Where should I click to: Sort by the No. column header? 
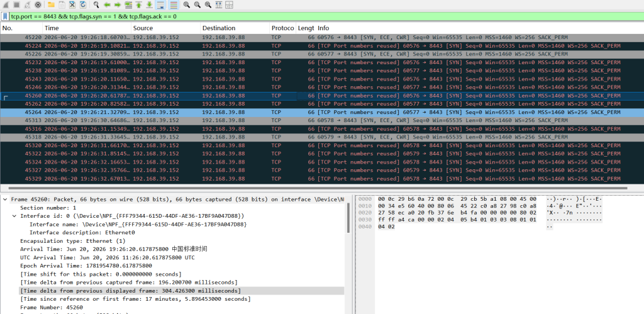21,28
